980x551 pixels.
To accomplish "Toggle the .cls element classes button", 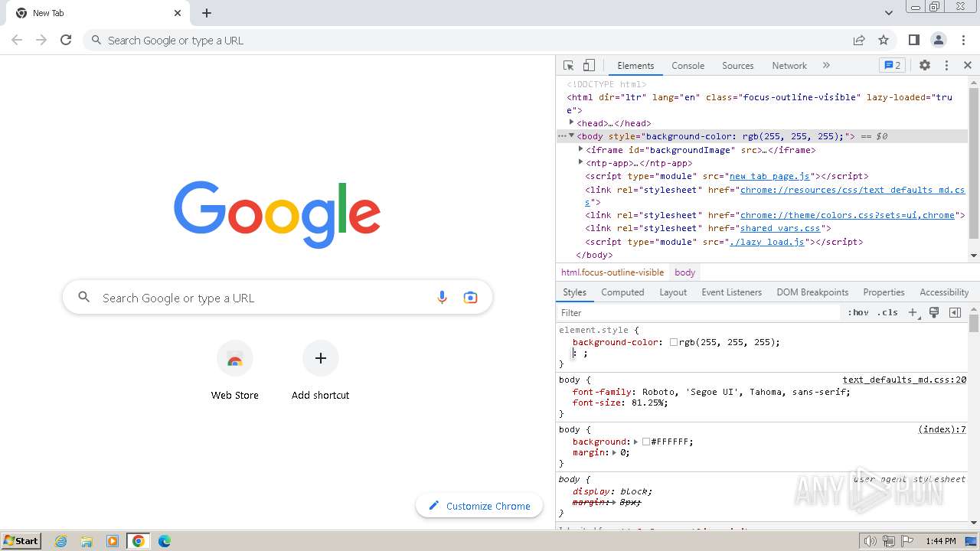I will 887,313.
